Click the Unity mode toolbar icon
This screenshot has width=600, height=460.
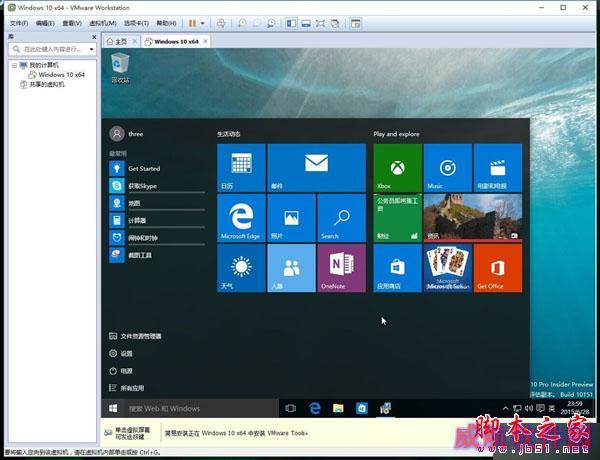click(335, 23)
